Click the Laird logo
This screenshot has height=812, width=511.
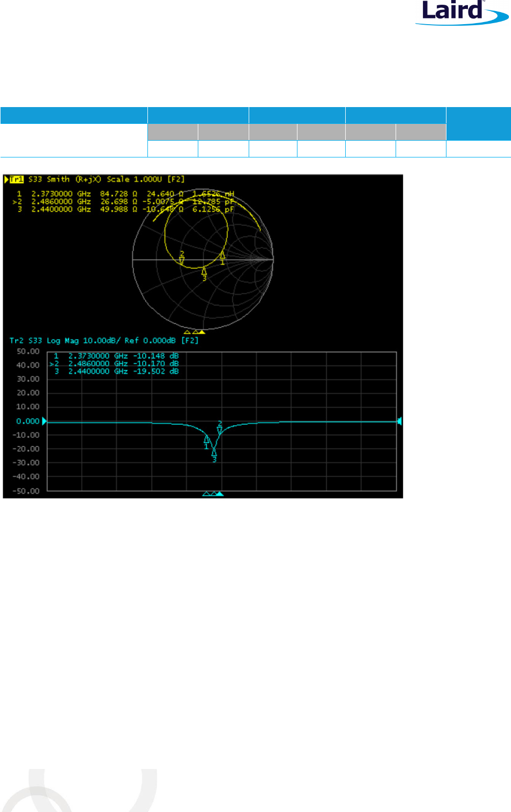[x=463, y=13]
